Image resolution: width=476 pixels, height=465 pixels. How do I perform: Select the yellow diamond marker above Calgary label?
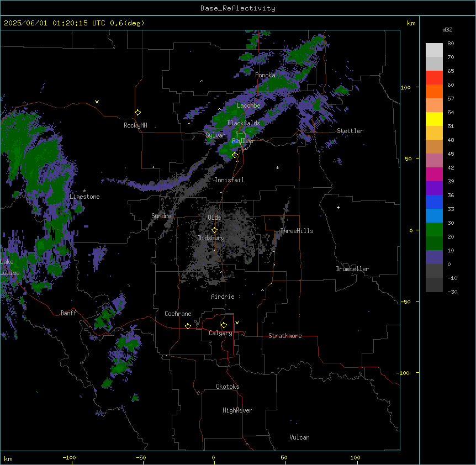[x=224, y=325]
